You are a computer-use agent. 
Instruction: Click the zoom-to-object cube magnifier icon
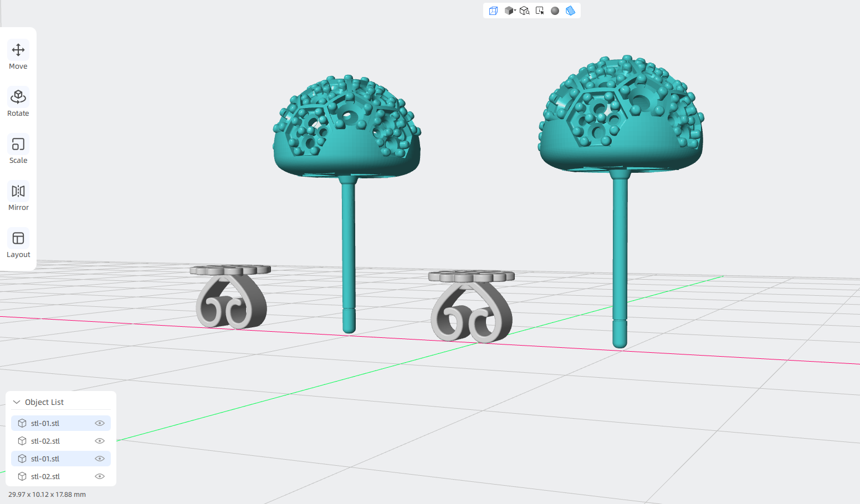click(524, 11)
